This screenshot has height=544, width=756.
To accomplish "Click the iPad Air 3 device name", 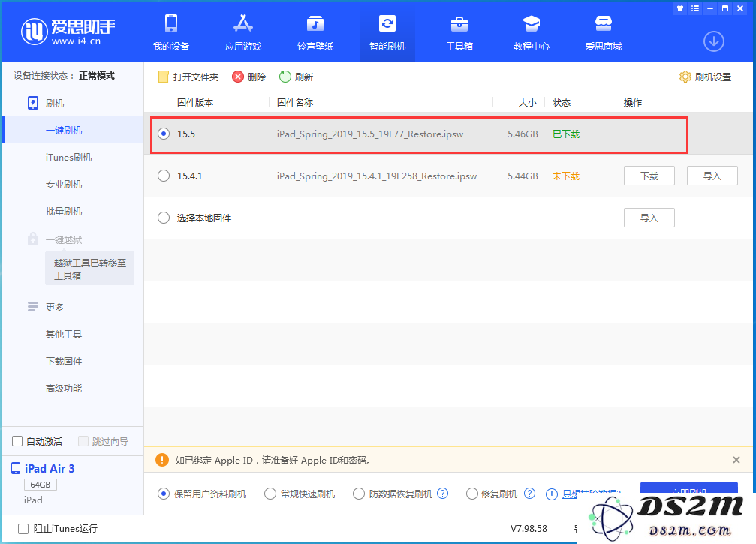I will pos(50,468).
